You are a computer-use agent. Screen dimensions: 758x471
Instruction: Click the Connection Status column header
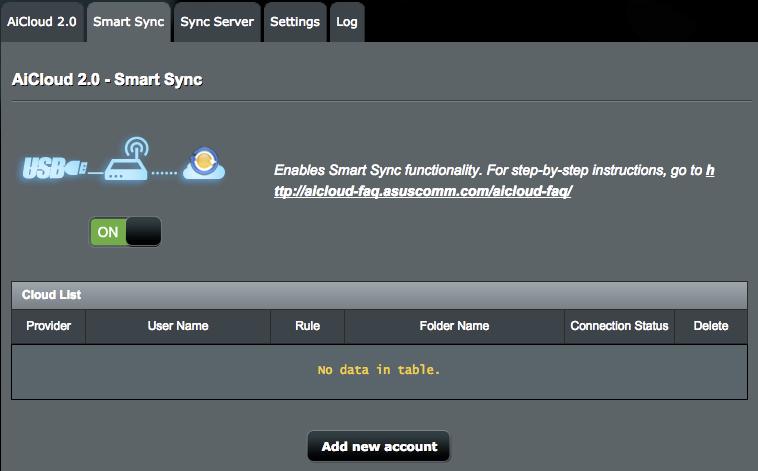(x=619, y=326)
